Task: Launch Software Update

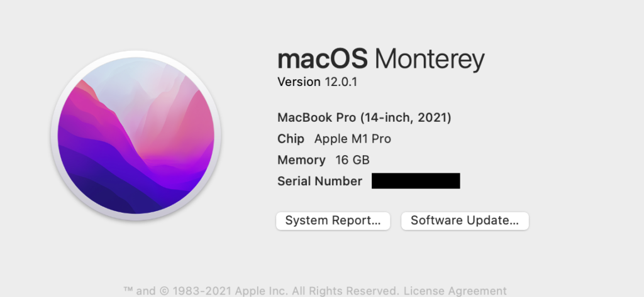Action: tap(465, 220)
